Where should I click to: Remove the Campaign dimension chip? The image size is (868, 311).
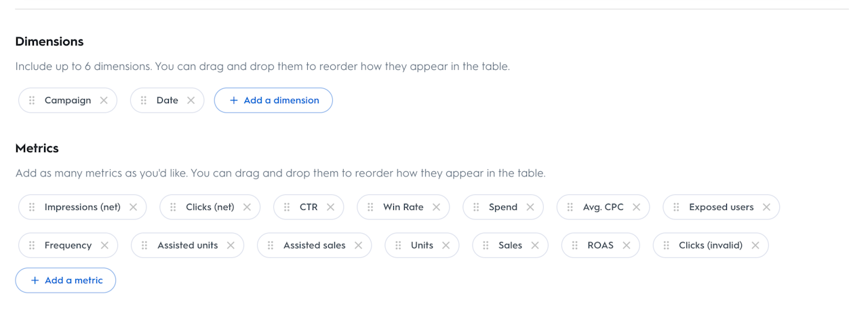click(x=104, y=100)
